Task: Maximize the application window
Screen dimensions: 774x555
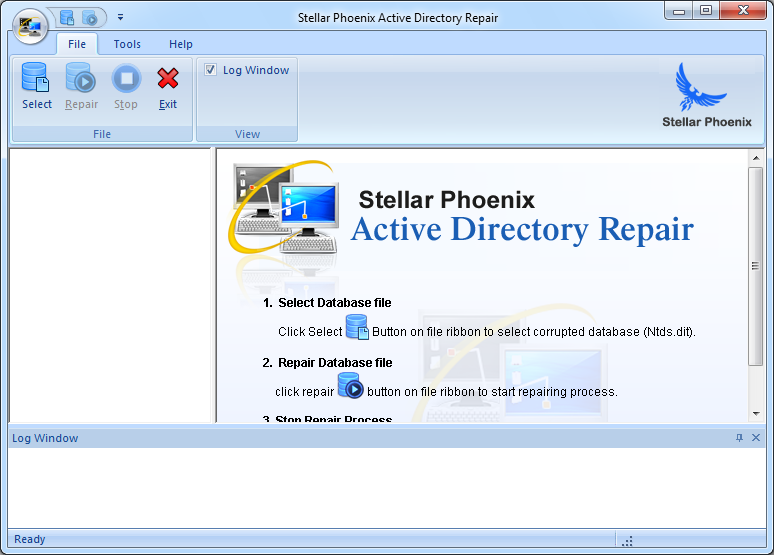Action: point(706,11)
